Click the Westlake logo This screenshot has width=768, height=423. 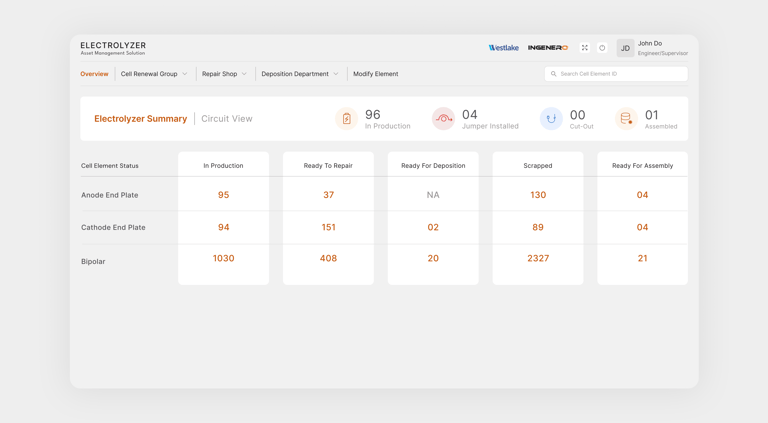(504, 47)
